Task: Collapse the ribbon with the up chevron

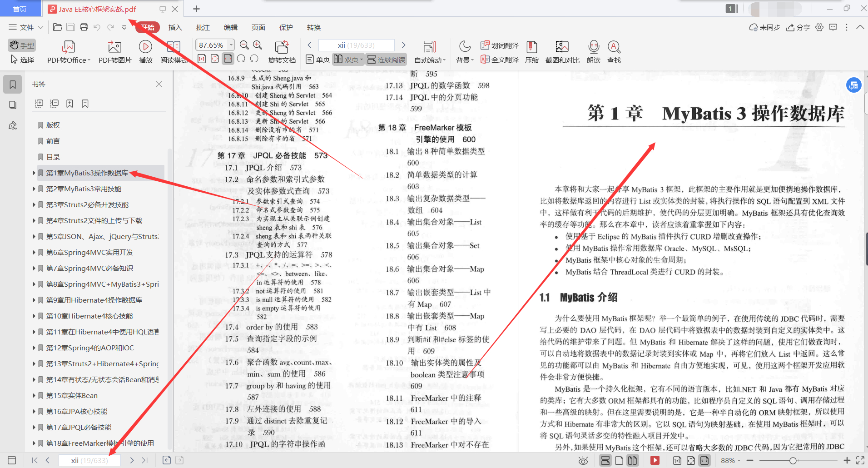Action: [x=860, y=27]
